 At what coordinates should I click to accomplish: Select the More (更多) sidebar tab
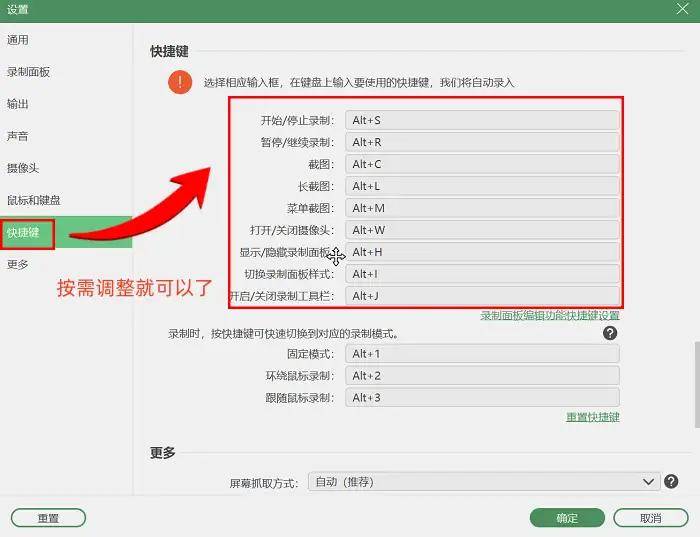pos(18,264)
